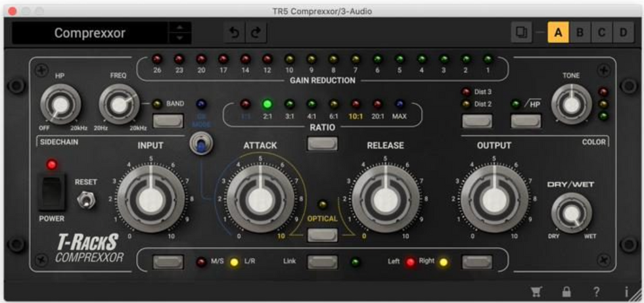
Task: Flip the RESET toggle switch
Action: click(x=86, y=199)
